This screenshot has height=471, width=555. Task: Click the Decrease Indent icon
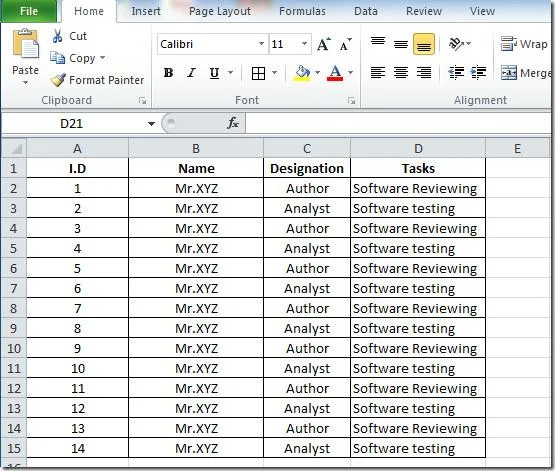[x=456, y=73]
